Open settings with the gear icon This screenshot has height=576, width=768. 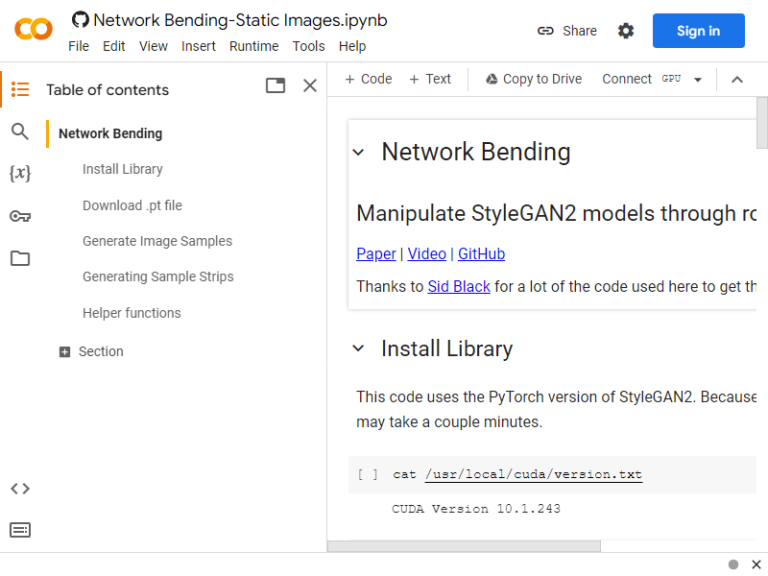pyautogui.click(x=625, y=31)
